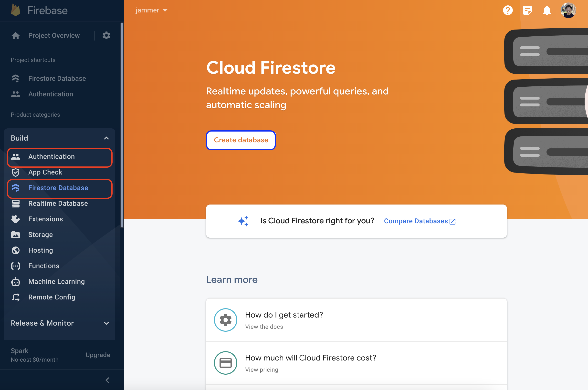Click the Functions brackets icon
Screen dimensions: 588x390
16,266
